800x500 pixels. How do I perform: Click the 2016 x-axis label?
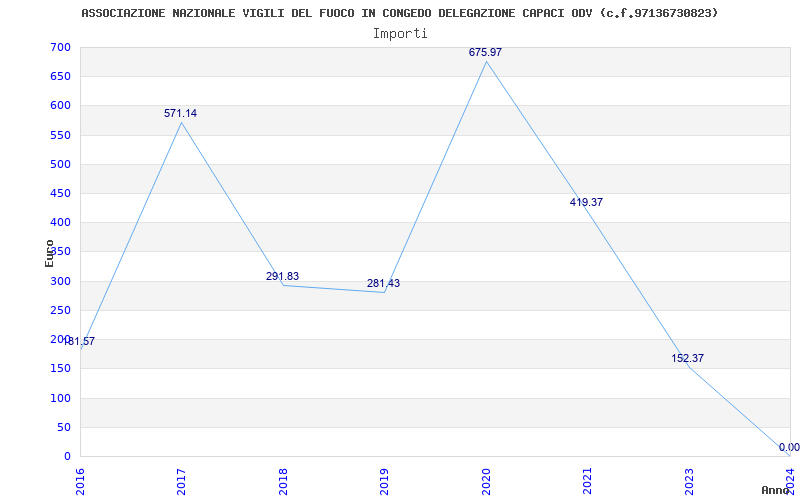(x=80, y=481)
